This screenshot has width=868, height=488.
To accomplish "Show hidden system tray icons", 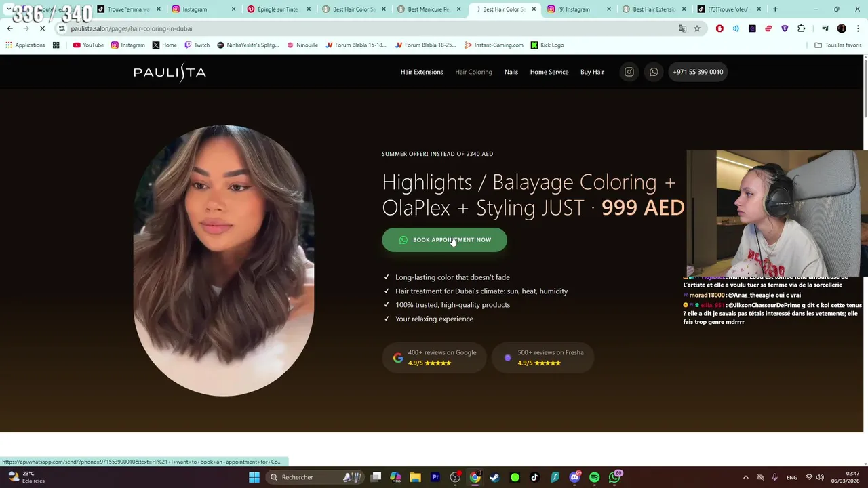I will tap(745, 477).
